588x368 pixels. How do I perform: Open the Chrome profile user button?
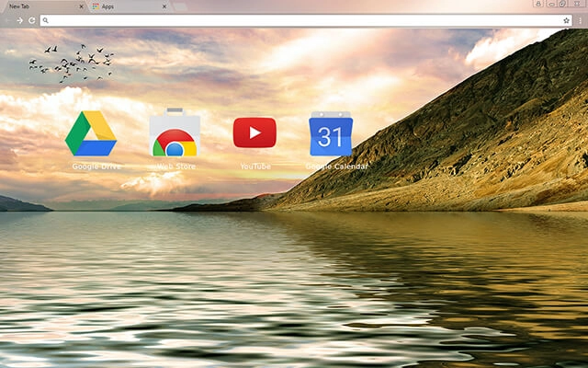(538, 4)
